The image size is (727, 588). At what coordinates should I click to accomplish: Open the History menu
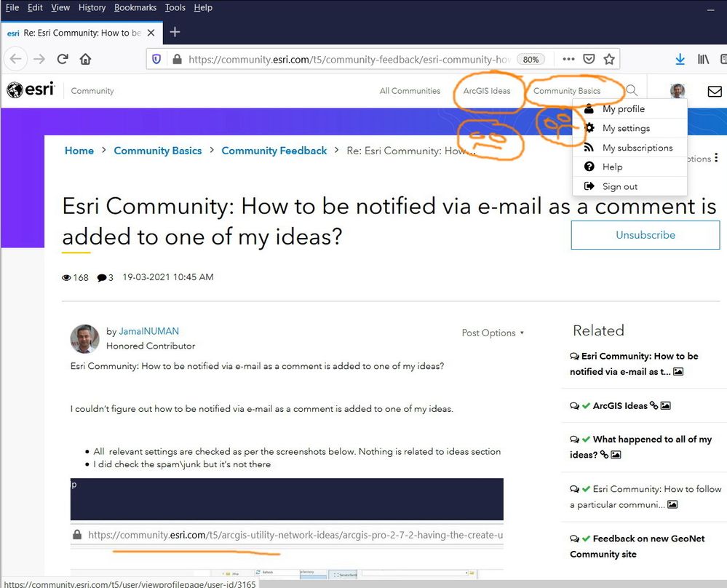click(92, 7)
